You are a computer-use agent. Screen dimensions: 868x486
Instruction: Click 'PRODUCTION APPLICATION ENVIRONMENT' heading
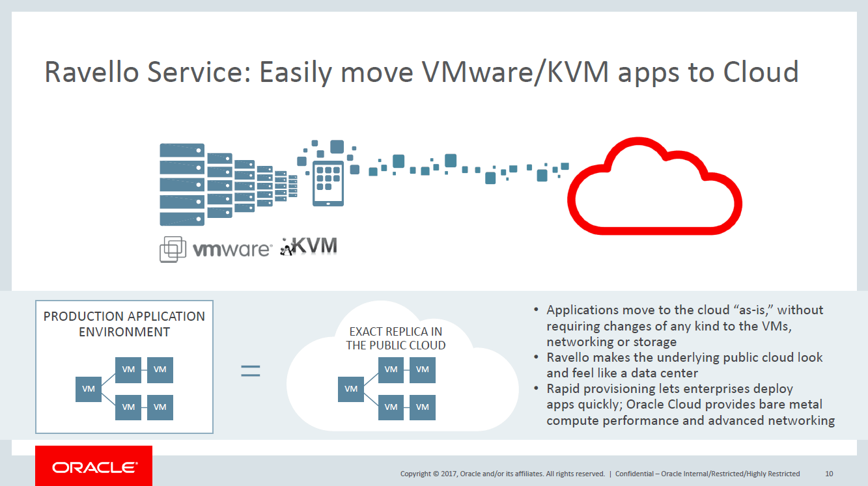[124, 324]
